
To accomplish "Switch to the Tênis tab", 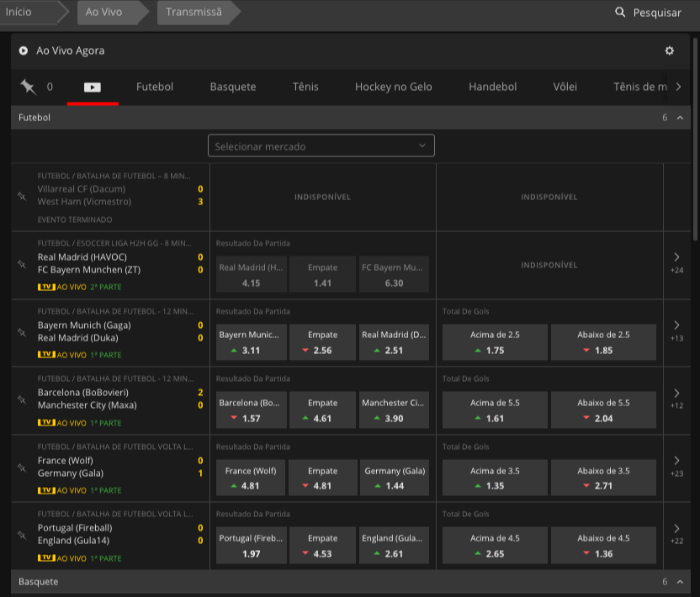I will point(305,87).
